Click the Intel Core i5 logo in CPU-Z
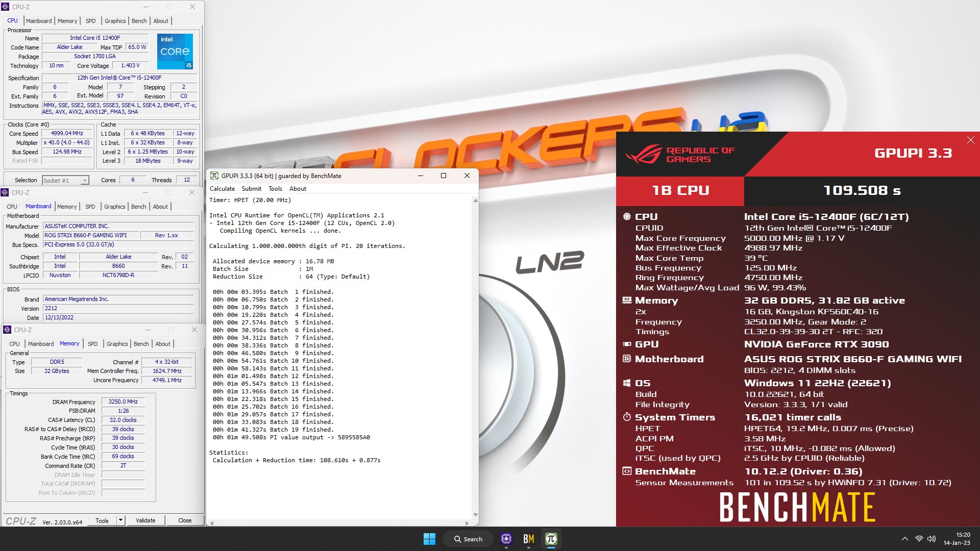Viewport: 980px width, 551px height. (x=175, y=52)
